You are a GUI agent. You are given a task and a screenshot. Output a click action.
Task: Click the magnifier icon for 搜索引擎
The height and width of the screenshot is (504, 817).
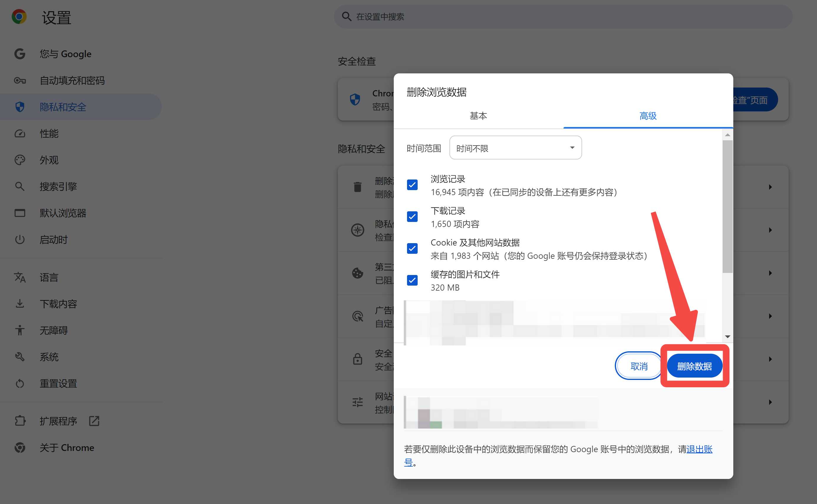point(20,187)
